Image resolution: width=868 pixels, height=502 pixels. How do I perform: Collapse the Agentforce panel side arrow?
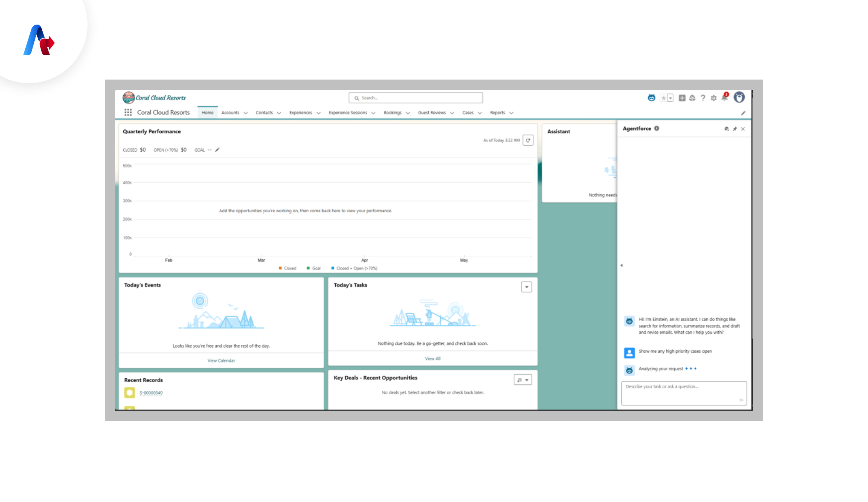tap(621, 265)
